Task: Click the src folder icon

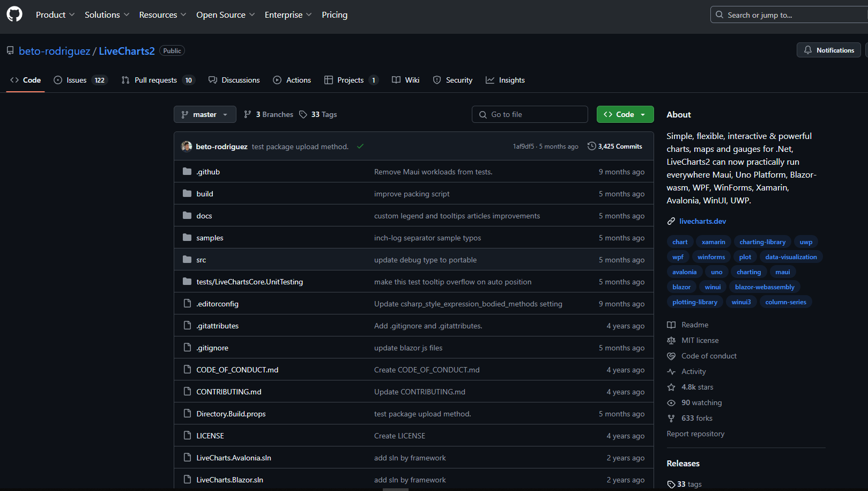Action: coord(187,260)
